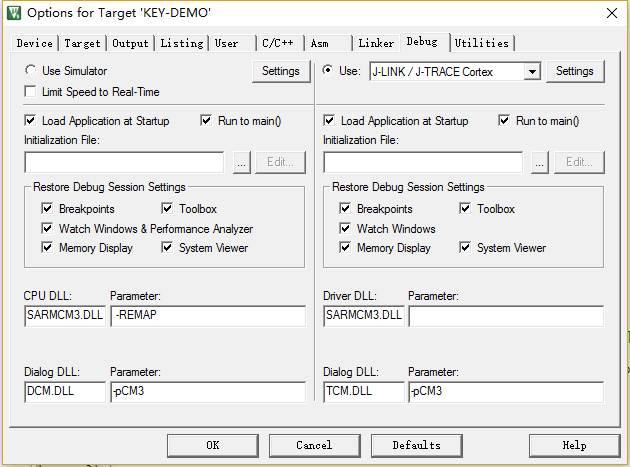
Task: Select the Debug tab
Action: point(424,42)
